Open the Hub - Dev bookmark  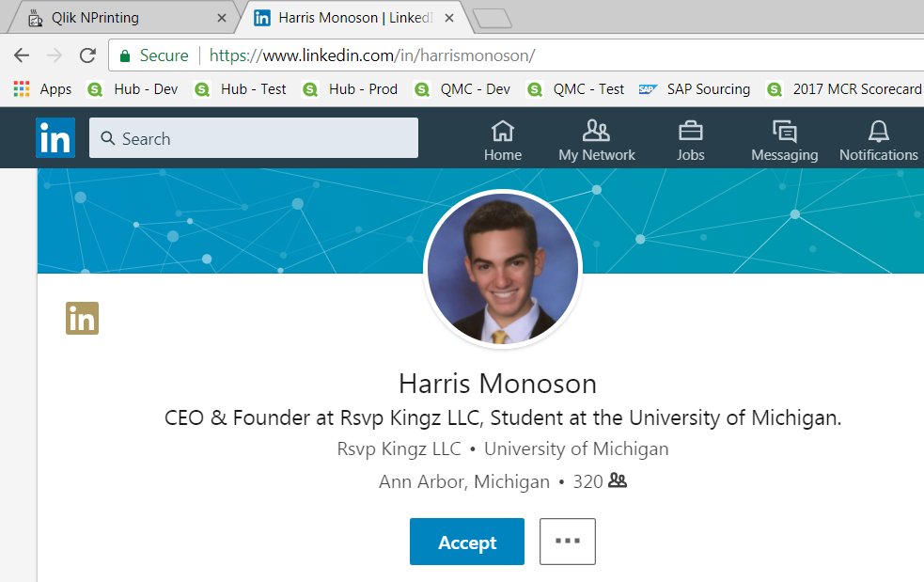[x=133, y=89]
